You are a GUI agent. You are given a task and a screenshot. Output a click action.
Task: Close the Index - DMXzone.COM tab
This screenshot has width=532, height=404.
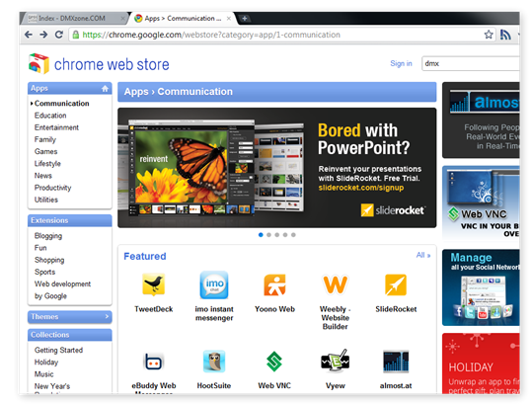point(122,19)
